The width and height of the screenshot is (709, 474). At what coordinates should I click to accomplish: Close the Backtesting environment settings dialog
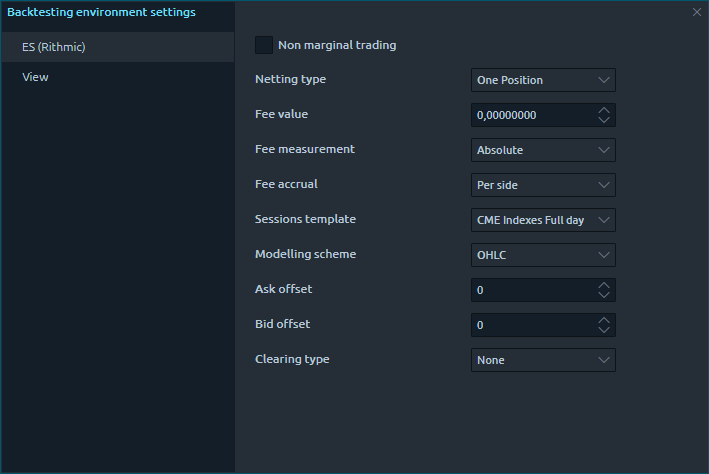point(697,12)
